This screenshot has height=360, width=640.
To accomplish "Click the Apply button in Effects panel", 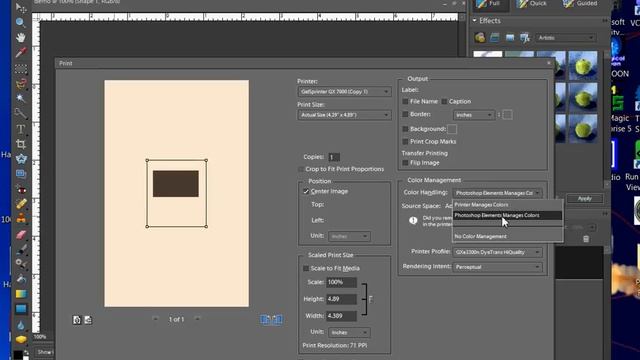I will pos(584,199).
